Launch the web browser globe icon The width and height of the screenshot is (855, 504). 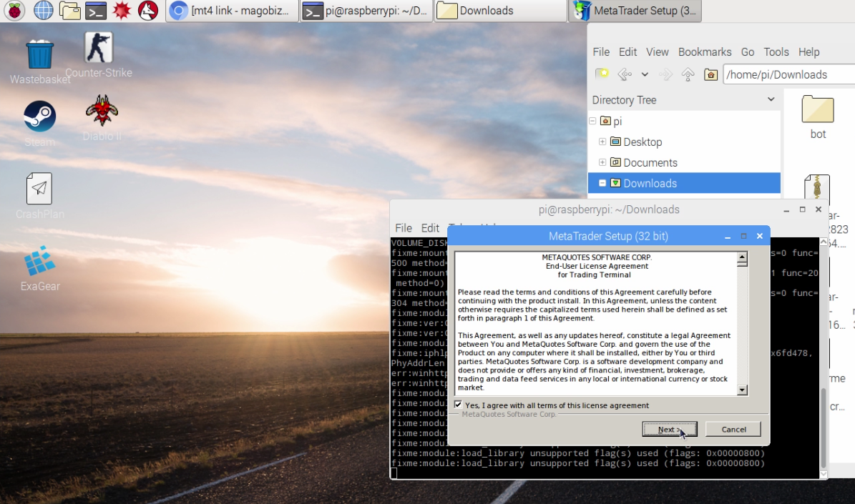pyautogui.click(x=43, y=10)
